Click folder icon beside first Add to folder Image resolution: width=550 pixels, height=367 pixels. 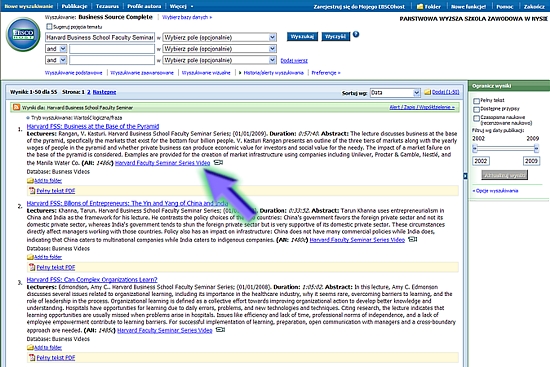(31, 181)
